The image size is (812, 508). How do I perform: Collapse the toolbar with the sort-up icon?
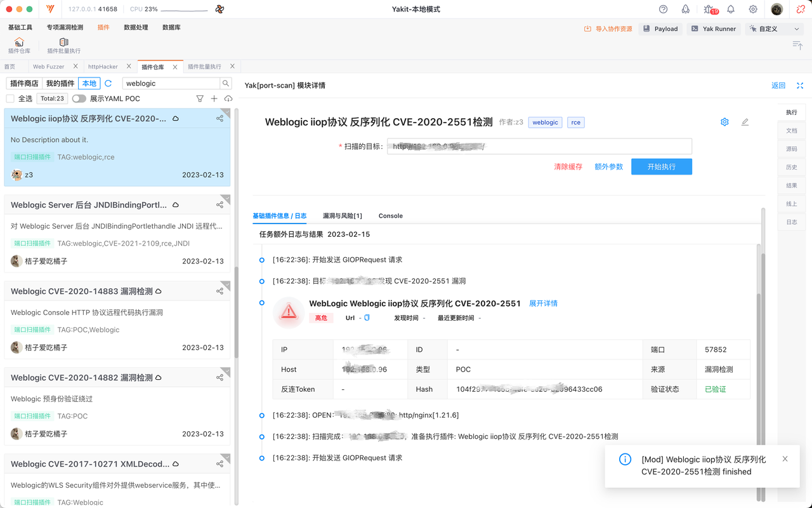[797, 44]
